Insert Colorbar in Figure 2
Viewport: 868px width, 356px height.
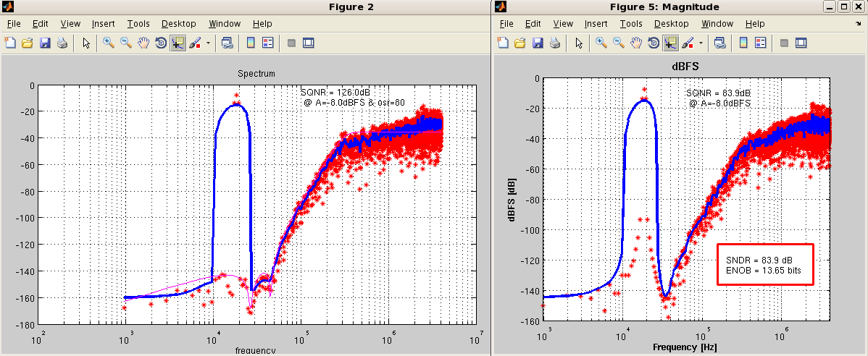coord(250,43)
